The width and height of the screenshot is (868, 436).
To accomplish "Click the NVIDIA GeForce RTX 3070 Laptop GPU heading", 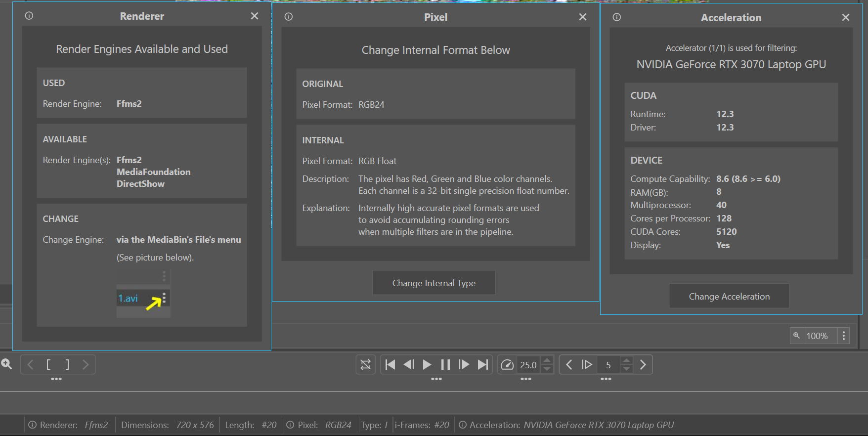I will click(x=731, y=64).
